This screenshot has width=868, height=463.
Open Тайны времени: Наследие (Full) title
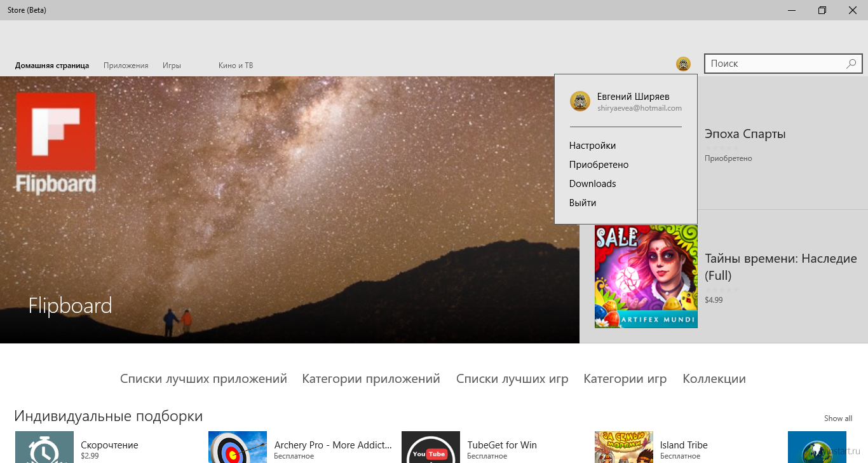click(x=781, y=267)
